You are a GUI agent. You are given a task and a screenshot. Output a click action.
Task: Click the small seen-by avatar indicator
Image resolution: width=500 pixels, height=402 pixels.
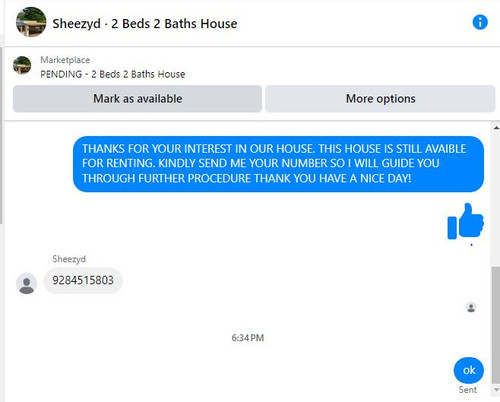pos(471,307)
